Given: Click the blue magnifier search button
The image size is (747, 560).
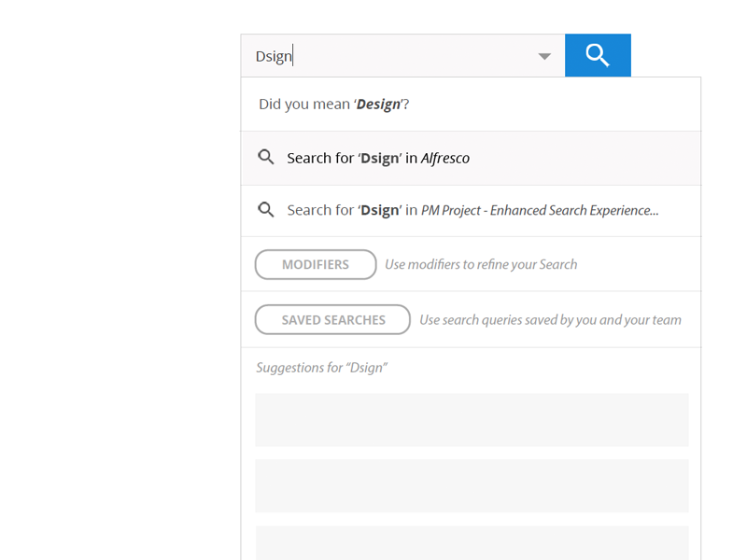Looking at the screenshot, I should 598,56.
